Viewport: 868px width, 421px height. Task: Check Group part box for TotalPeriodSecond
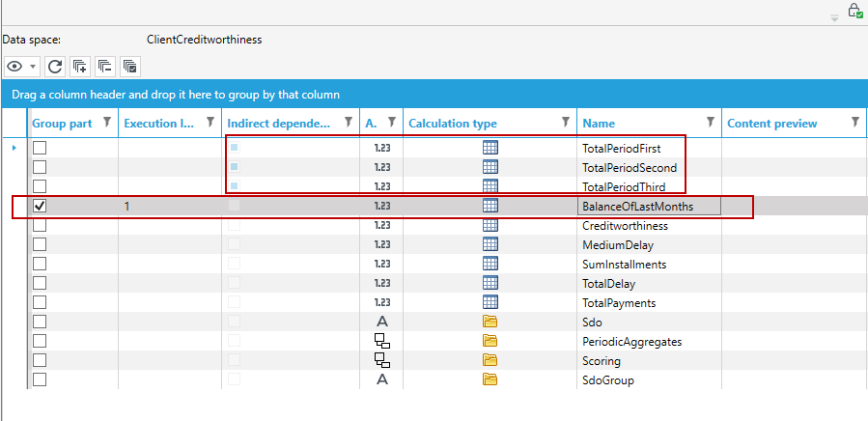click(40, 167)
